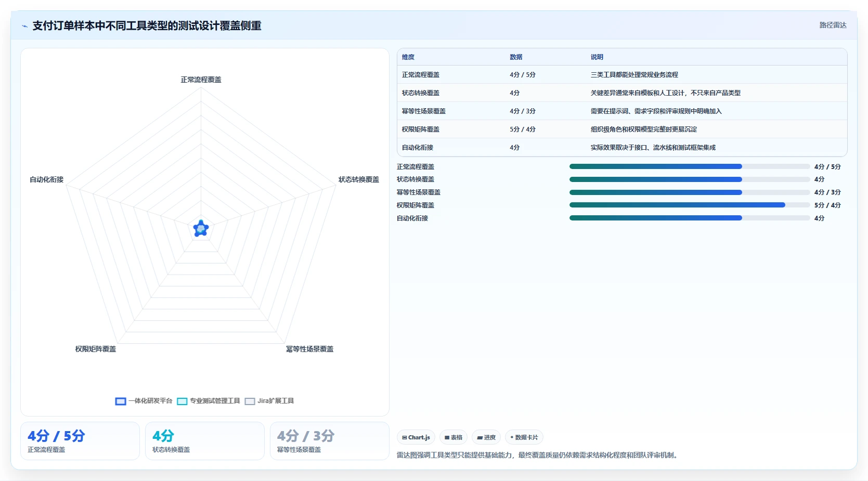Viewport: 868px width, 481px height.
Task: Click the 数据 column header
Action: [x=516, y=57]
